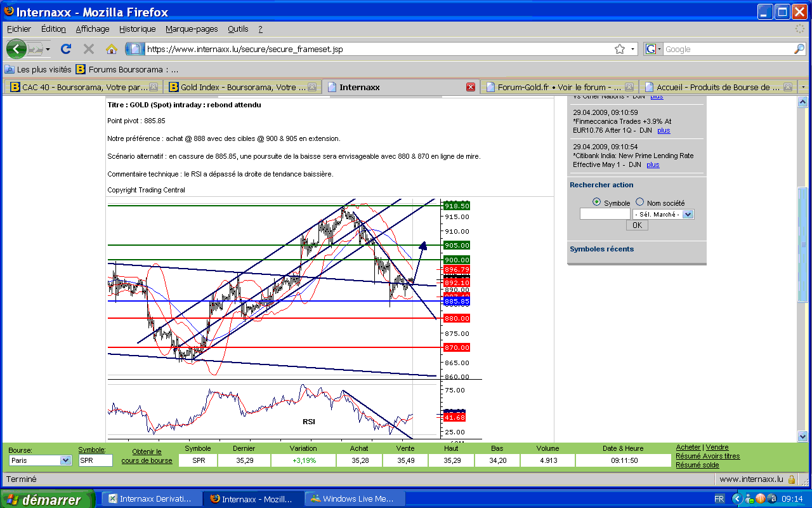Open the Marque-pages menu
Image resolution: width=812 pixels, height=508 pixels.
click(192, 29)
